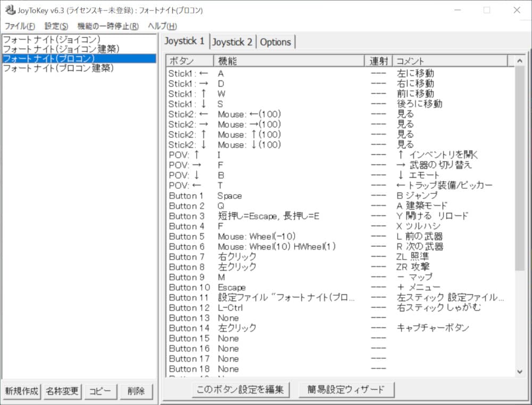The width and height of the screenshot is (532, 405).
Task: Click the scroll down arrow of button list
Action: coord(520,371)
